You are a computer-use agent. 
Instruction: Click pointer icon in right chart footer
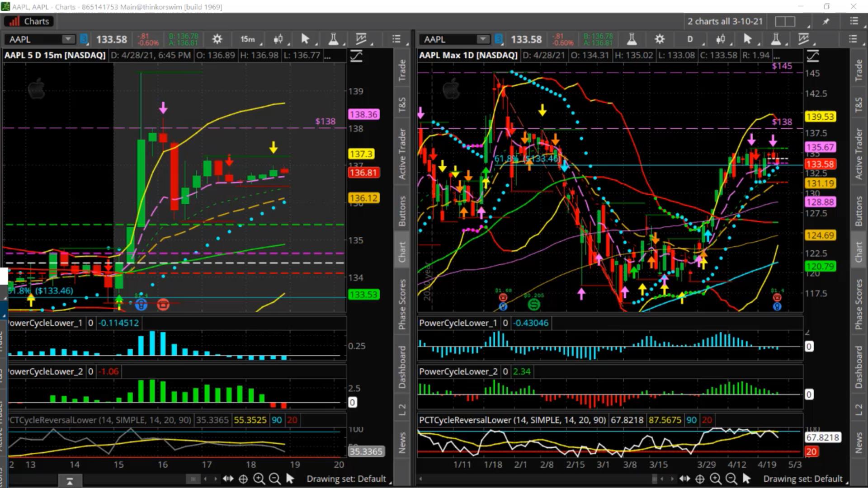pos(747,479)
